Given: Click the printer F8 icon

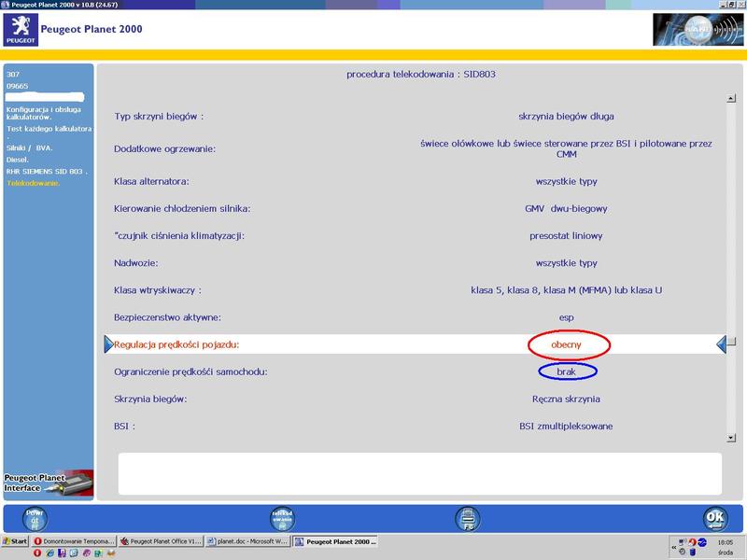Looking at the screenshot, I should 467,518.
